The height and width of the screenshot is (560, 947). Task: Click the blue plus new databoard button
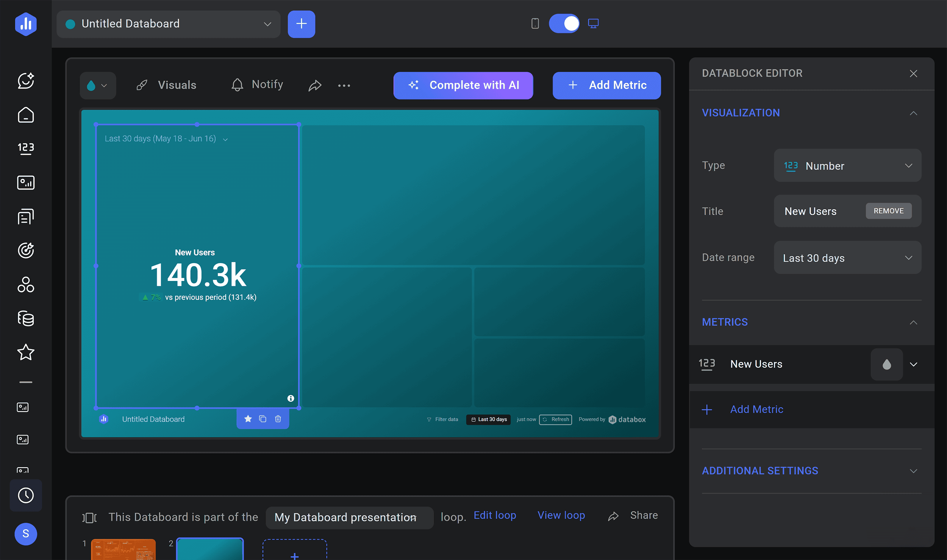(x=301, y=24)
